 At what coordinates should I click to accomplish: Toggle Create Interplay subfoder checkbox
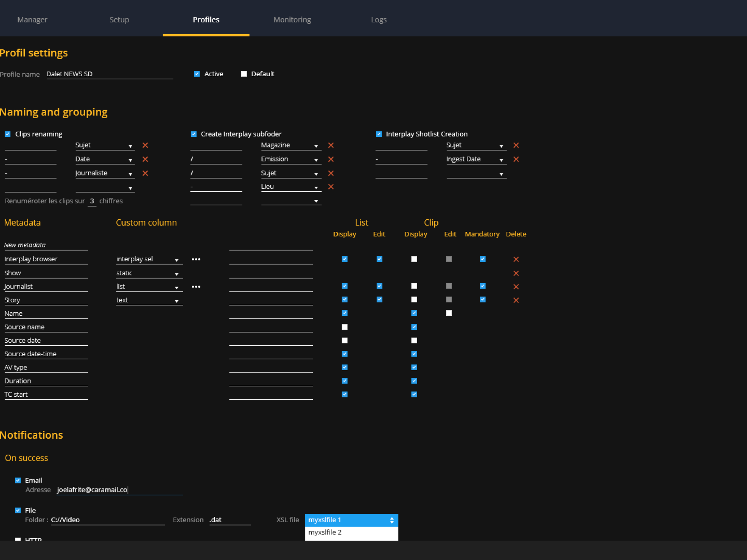(x=194, y=134)
